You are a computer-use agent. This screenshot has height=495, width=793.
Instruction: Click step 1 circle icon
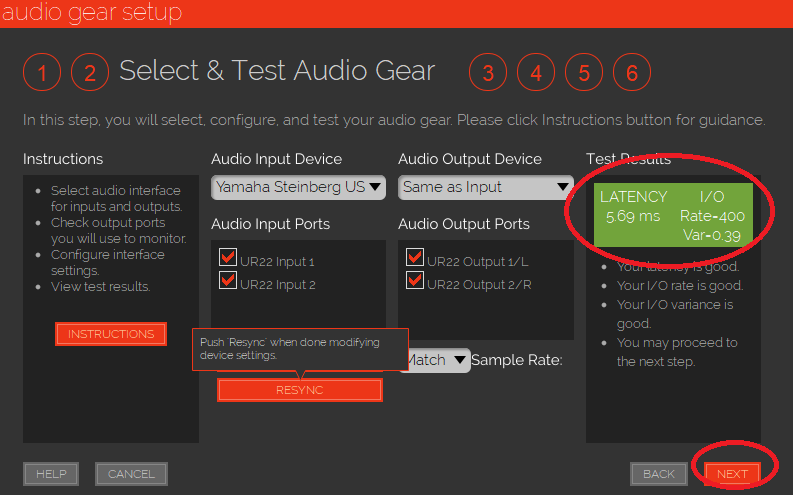pyautogui.click(x=42, y=73)
